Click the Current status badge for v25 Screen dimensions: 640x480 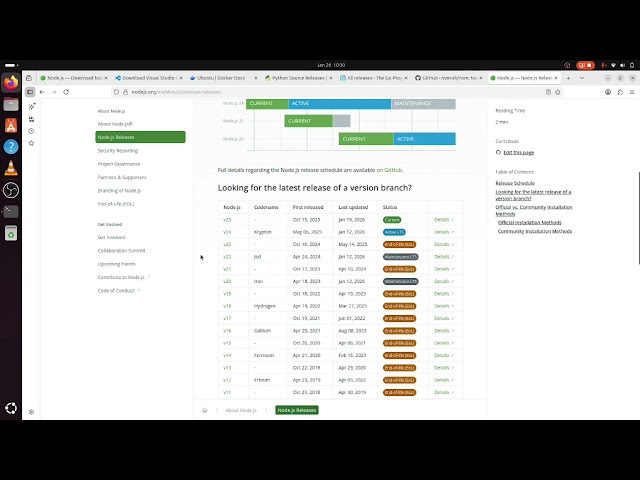[392, 220]
